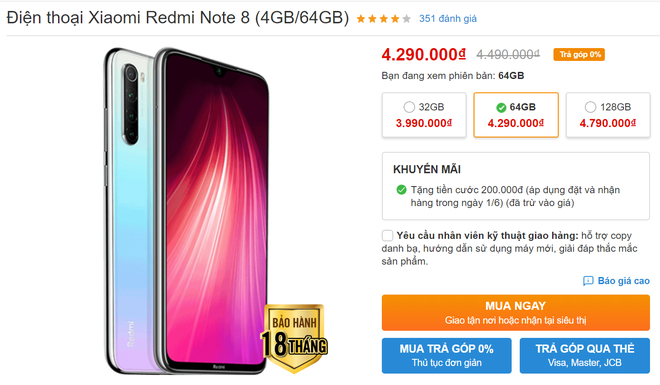Click the crossed-out 4.490.000đ original price
The height and width of the screenshot is (385, 660).
click(x=508, y=54)
